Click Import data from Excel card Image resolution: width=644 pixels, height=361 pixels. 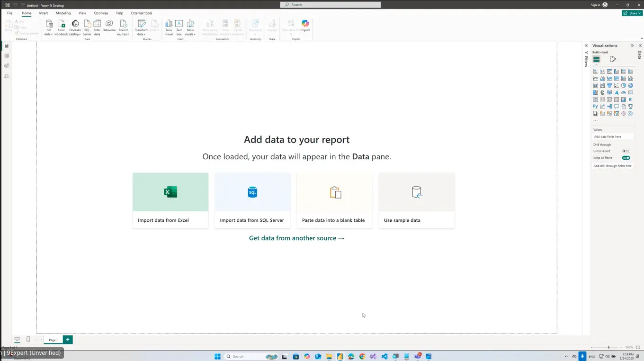click(170, 200)
